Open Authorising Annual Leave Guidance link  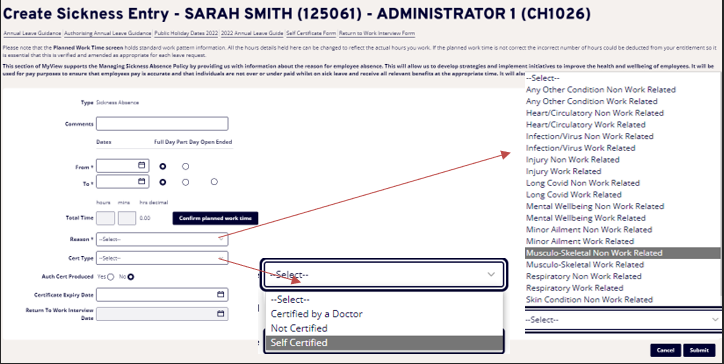tap(108, 34)
